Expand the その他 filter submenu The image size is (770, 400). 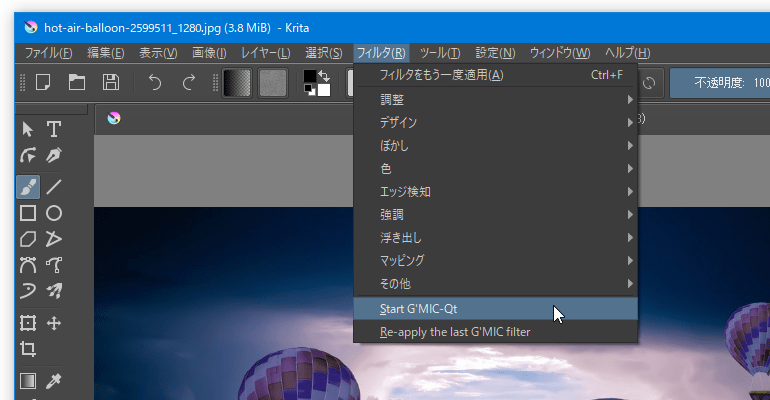coord(495,284)
